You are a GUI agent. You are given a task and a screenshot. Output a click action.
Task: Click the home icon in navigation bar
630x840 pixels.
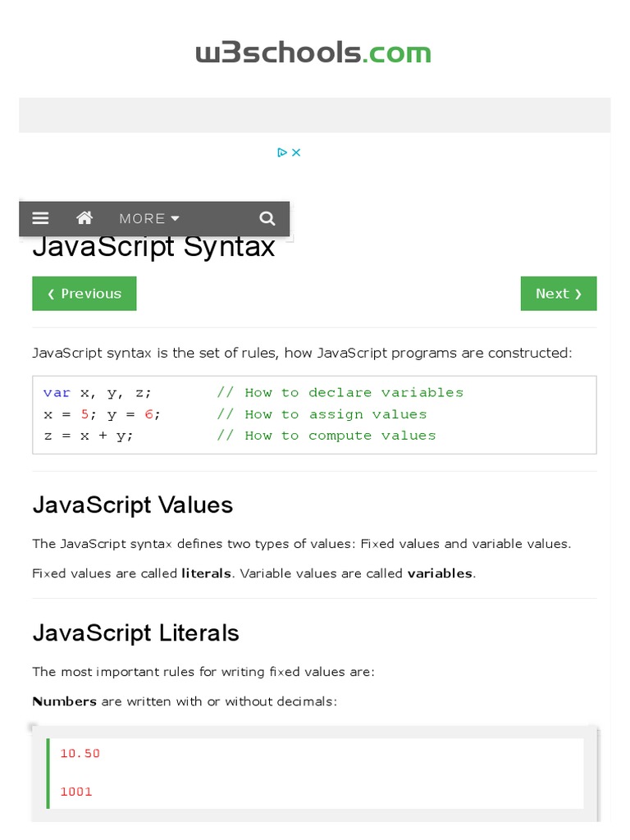[x=84, y=218]
